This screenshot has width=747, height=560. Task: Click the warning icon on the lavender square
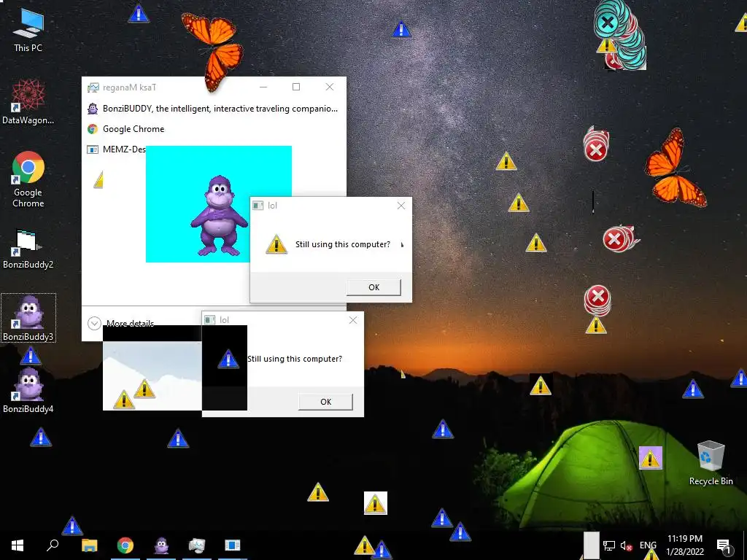click(x=650, y=458)
